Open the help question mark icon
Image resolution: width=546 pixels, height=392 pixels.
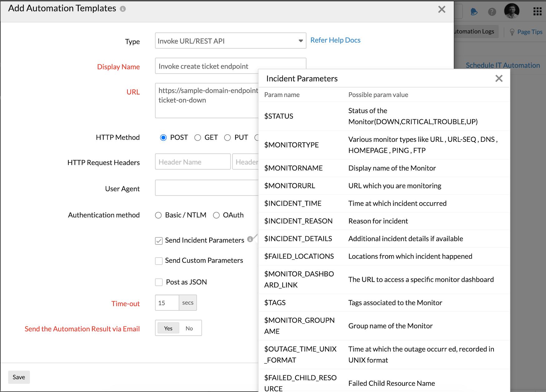(x=492, y=12)
